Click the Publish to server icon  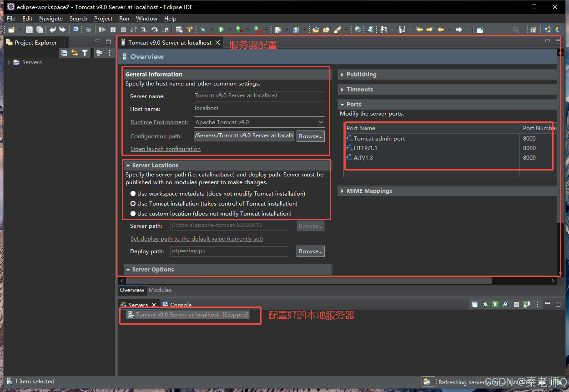point(527,304)
